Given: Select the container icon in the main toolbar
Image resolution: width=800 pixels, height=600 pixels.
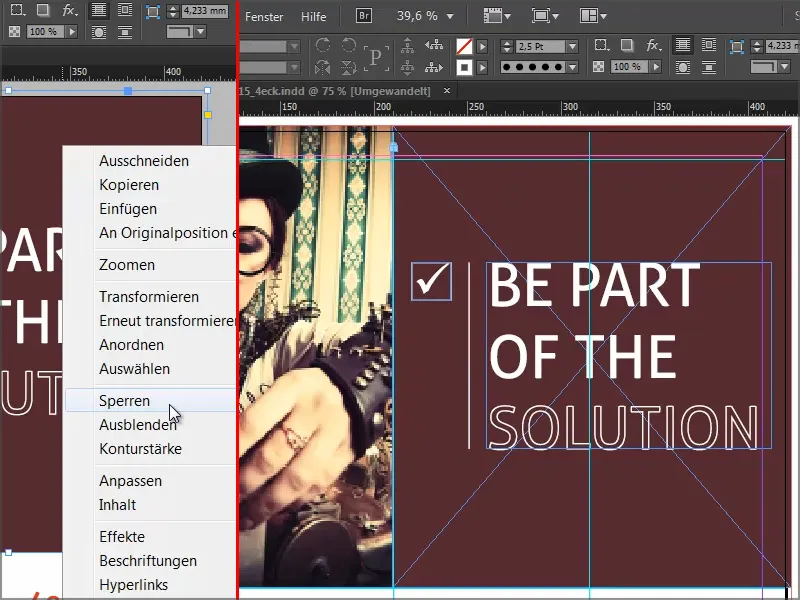Looking at the screenshot, I should pos(407,46).
